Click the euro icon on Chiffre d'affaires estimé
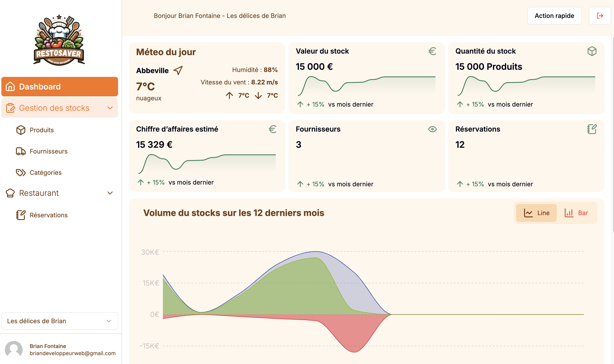 tap(272, 129)
